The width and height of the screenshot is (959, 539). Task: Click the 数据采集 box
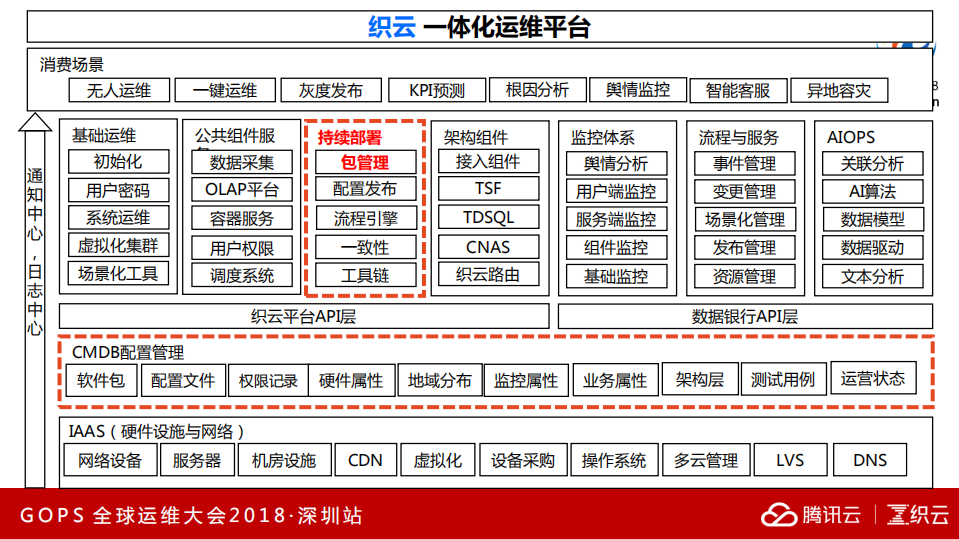pos(242,162)
